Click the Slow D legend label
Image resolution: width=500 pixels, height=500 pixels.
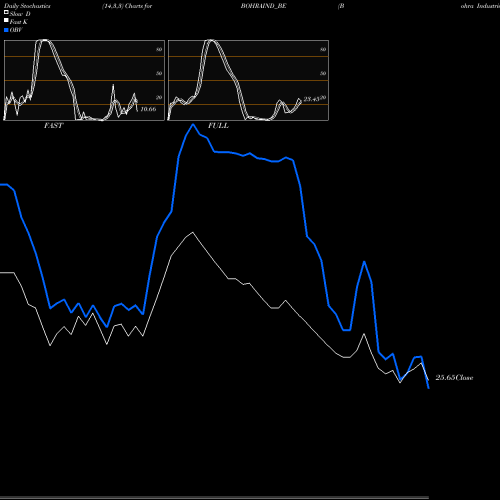click(20, 14)
